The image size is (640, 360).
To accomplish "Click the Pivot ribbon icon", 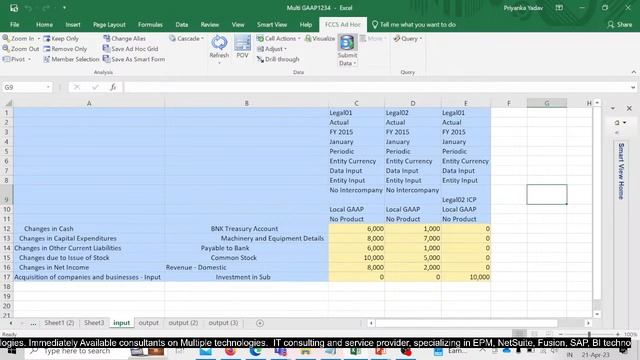I will click(x=6, y=59).
